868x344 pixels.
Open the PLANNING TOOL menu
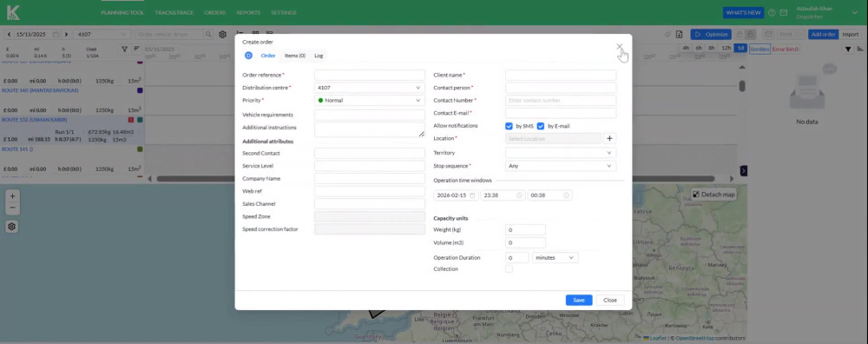[122, 12]
